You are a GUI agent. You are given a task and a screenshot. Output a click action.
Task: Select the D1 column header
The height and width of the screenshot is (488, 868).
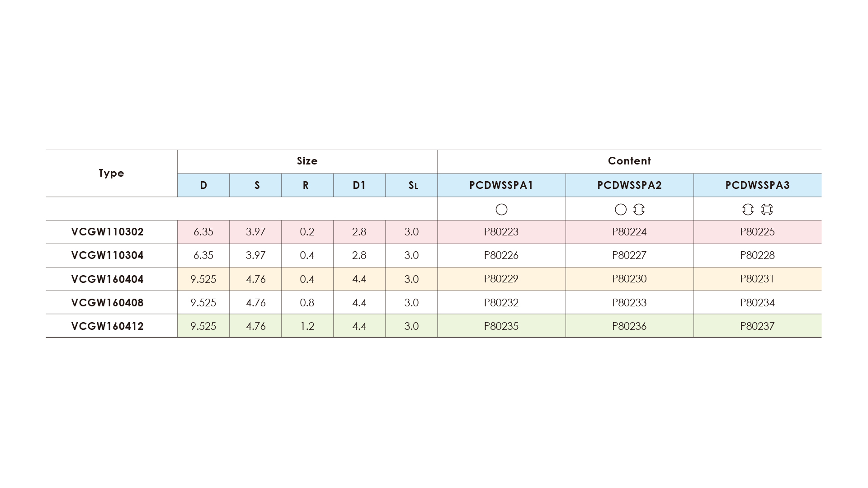pyautogui.click(x=359, y=185)
